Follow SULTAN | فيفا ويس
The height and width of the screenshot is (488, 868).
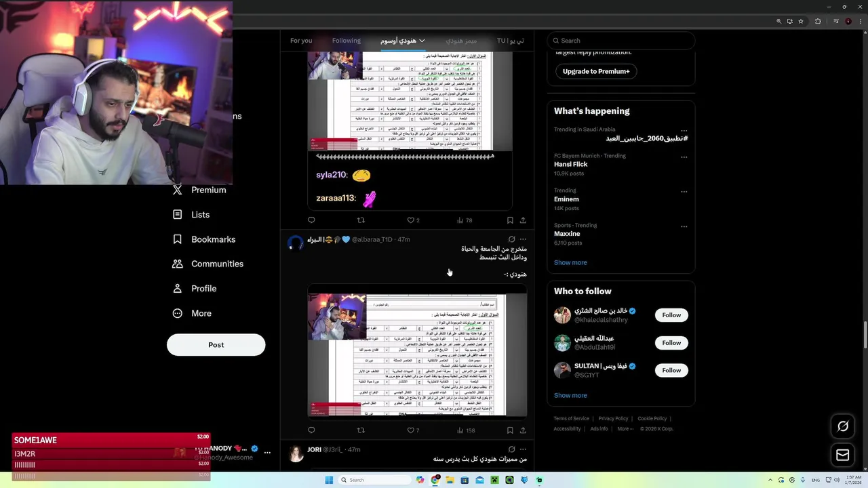[671, 370]
